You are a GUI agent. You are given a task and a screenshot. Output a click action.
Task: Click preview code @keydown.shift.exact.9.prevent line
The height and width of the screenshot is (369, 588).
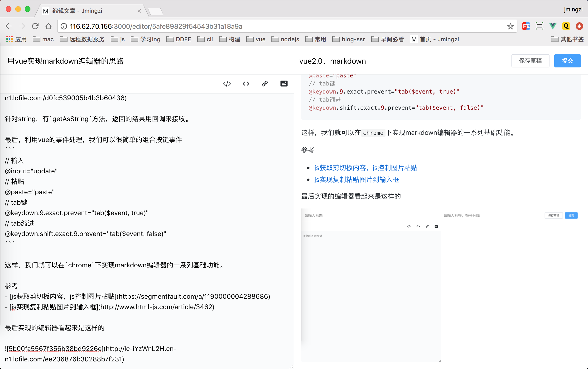396,108
